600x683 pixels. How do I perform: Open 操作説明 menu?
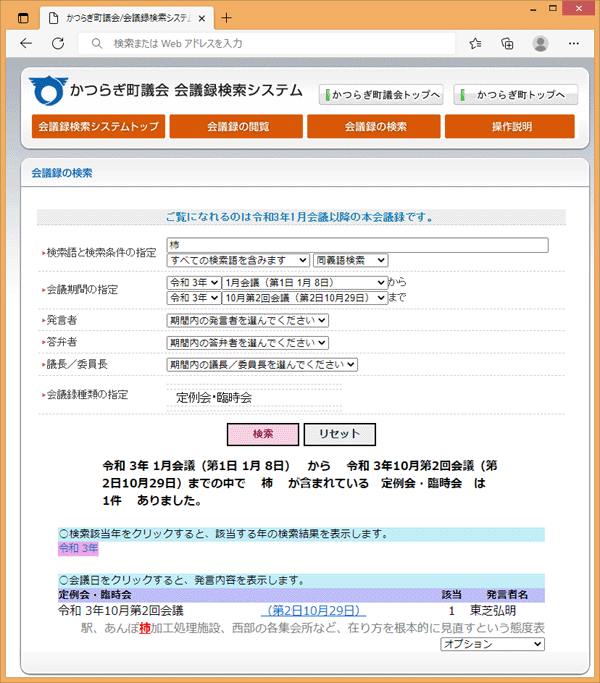pos(510,126)
